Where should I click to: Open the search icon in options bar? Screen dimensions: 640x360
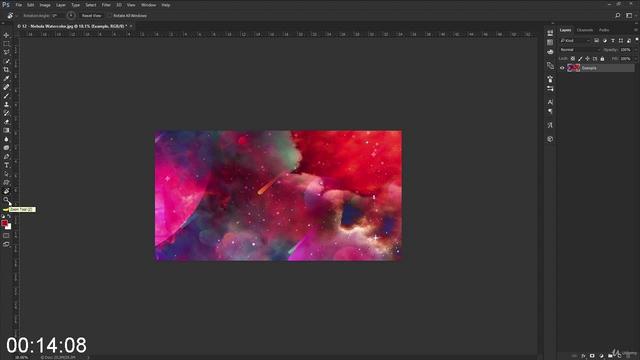[x=618, y=16]
